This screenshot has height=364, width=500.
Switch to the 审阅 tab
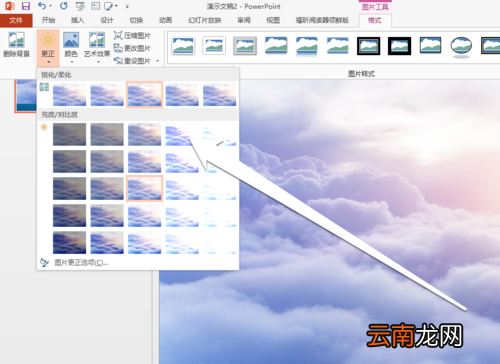(244, 20)
